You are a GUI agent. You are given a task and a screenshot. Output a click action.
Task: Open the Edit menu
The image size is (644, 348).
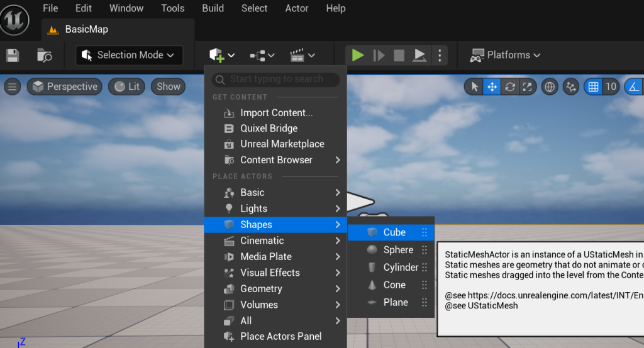84,8
